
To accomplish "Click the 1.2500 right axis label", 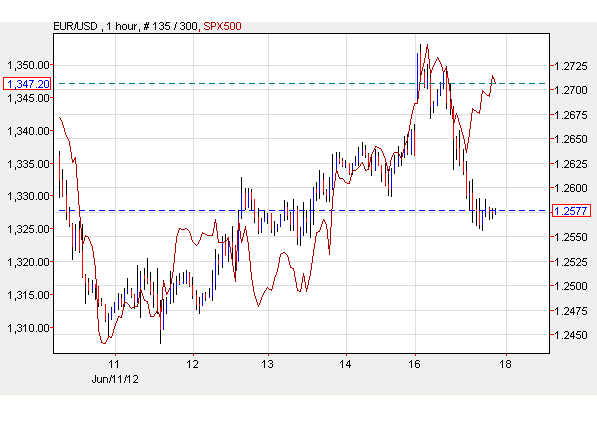I will 571,286.
